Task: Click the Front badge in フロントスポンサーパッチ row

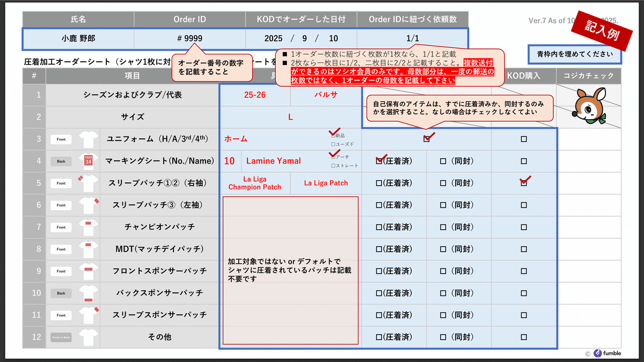Action: (61, 271)
